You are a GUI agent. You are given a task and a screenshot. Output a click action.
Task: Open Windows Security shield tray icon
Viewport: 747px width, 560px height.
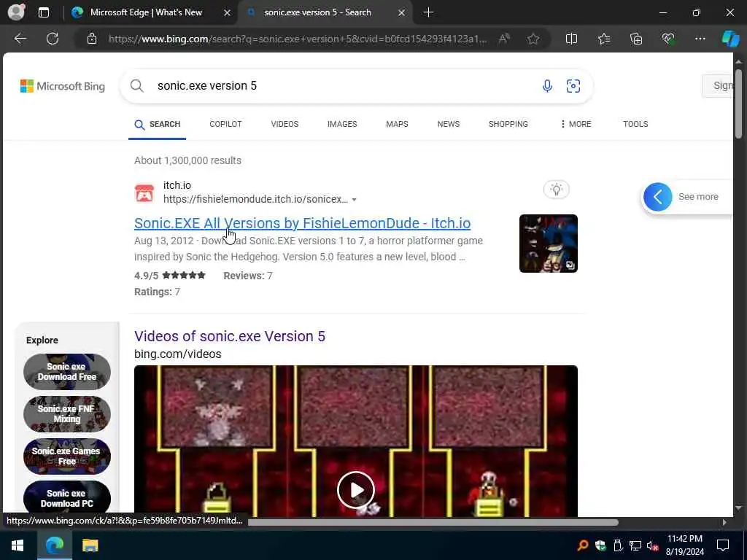600,545
